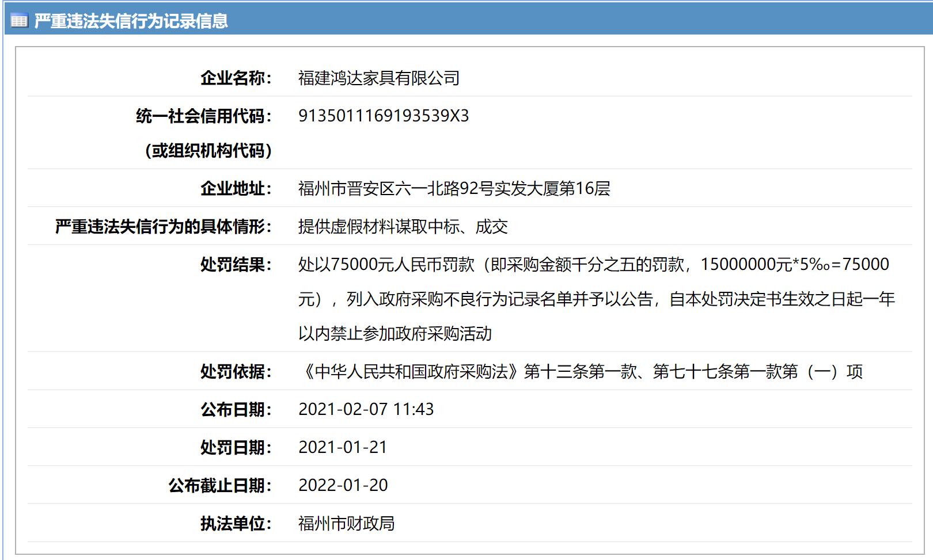Select the label 公布截止日期
933x560 pixels.
click(220, 485)
